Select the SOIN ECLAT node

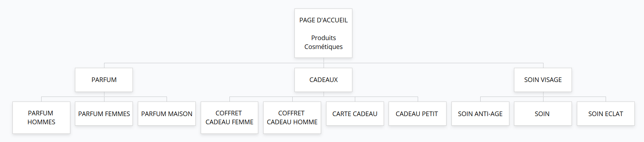(606, 114)
